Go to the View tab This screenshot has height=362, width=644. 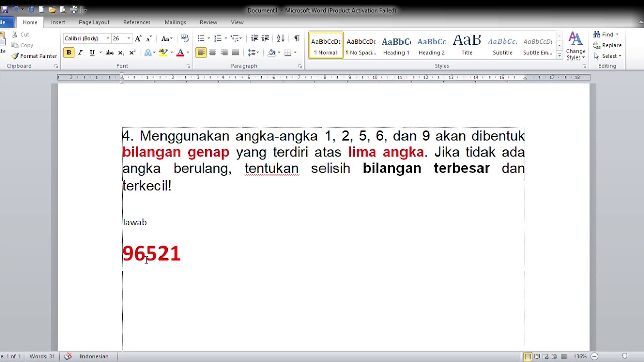237,22
